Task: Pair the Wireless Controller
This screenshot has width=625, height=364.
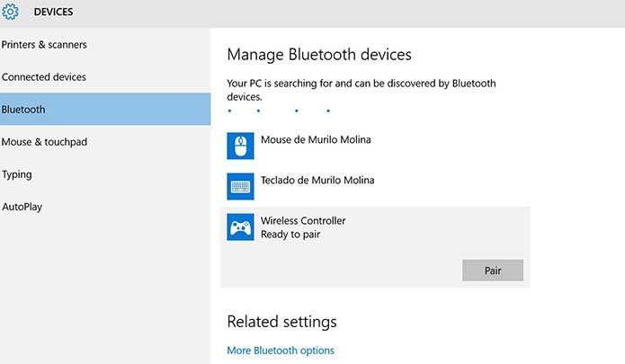Action: pos(493,271)
